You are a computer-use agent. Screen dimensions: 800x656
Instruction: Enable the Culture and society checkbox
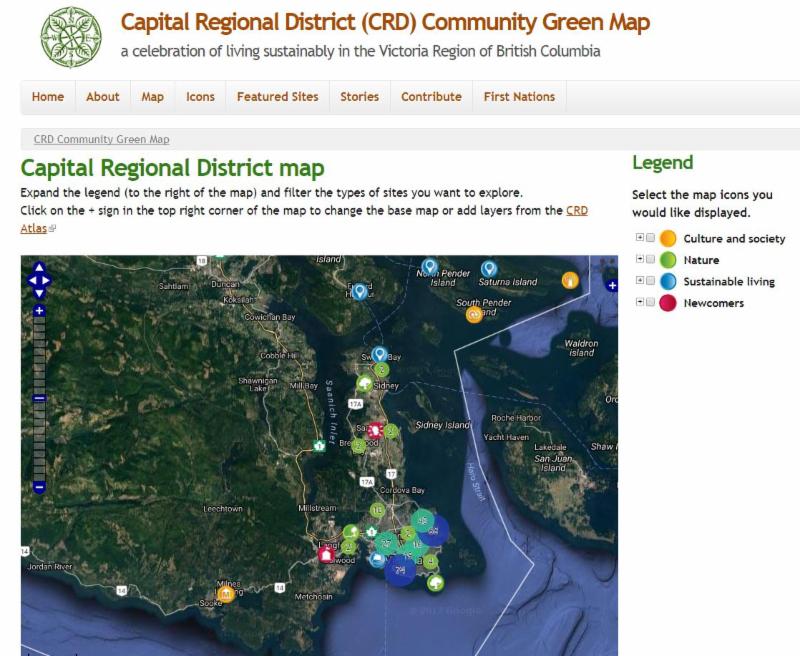[x=650, y=238]
